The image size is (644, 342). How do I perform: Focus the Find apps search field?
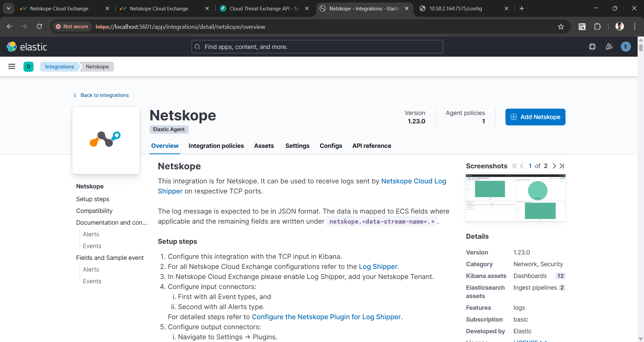tap(317, 47)
